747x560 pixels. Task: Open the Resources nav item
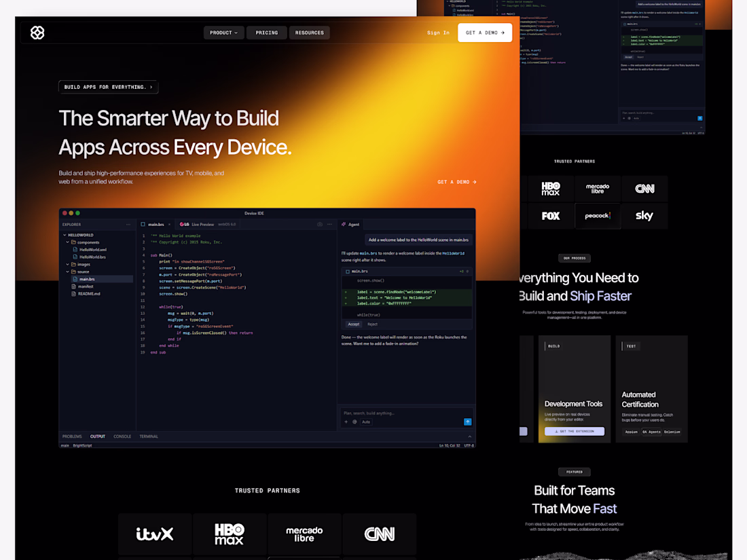pos(310,33)
